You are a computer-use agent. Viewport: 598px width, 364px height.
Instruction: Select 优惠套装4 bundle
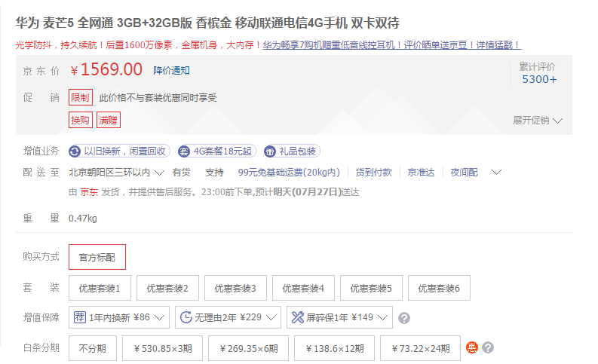(x=304, y=288)
